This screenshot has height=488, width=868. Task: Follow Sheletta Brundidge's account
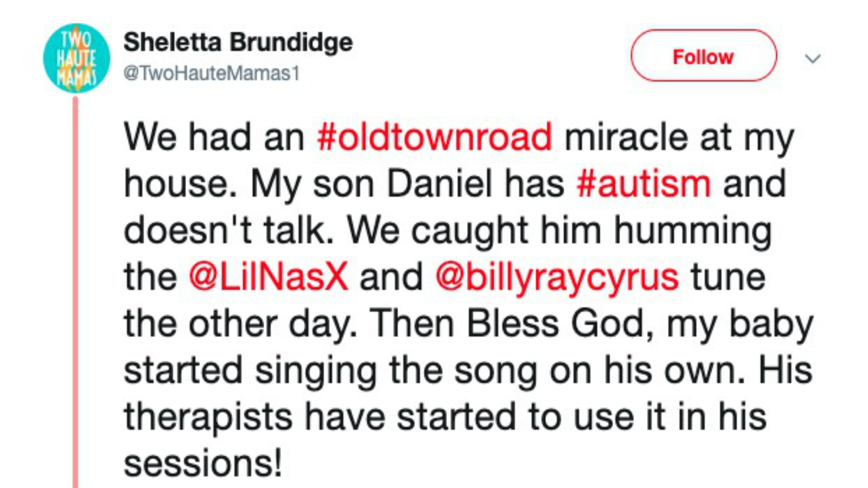tap(703, 56)
